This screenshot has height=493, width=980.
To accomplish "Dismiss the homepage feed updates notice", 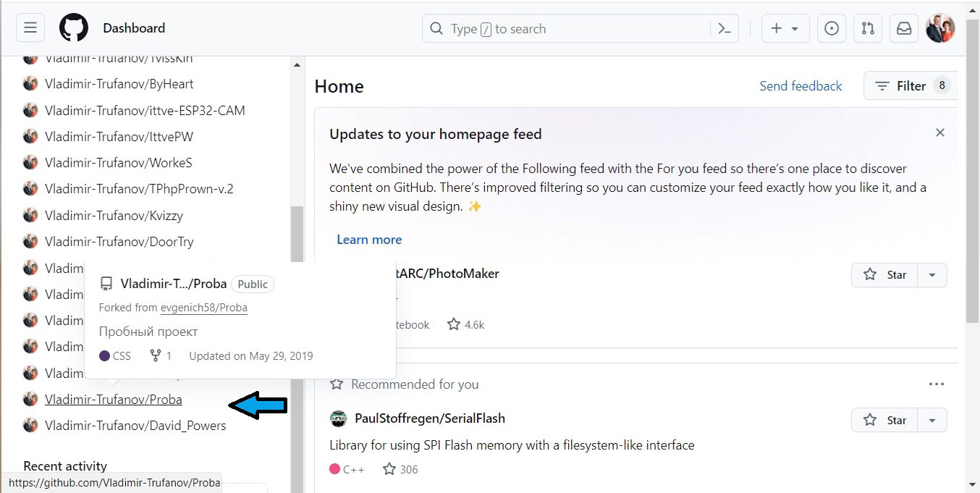I will (x=939, y=132).
